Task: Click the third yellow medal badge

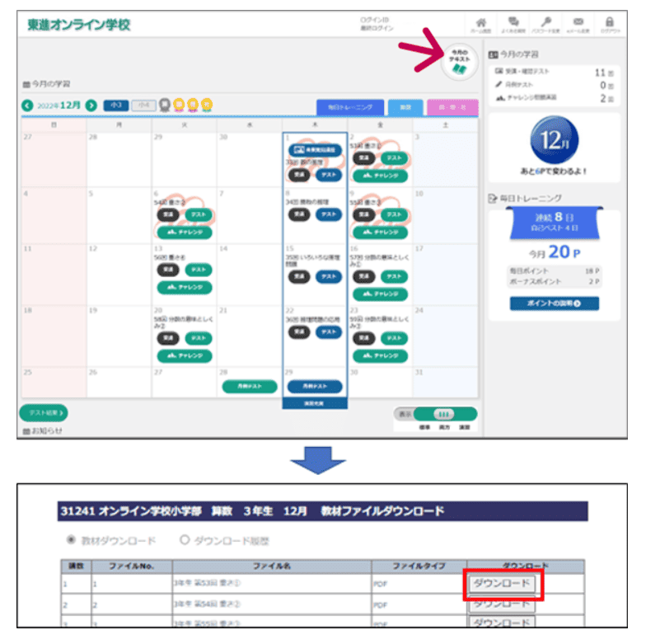Action: pos(207,106)
